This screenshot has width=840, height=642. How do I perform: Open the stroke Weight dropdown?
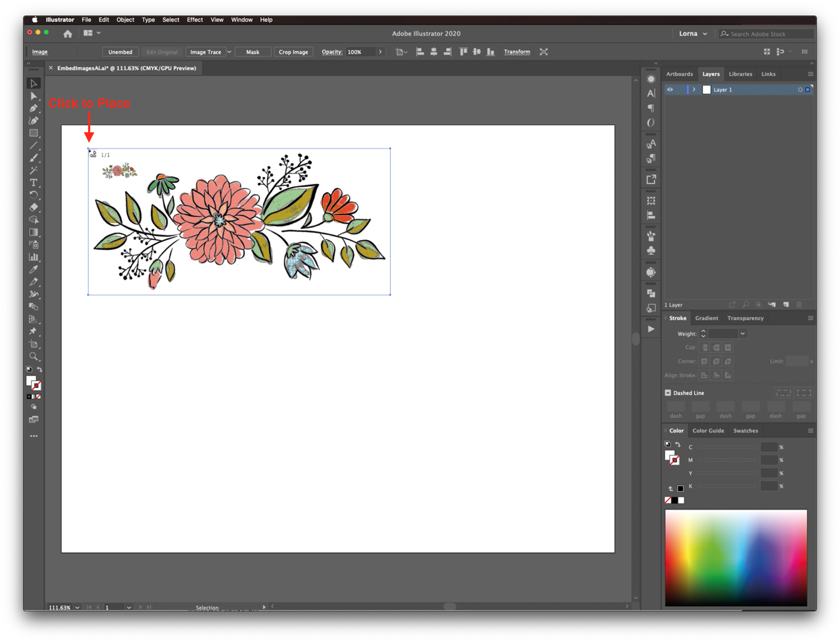click(x=743, y=334)
